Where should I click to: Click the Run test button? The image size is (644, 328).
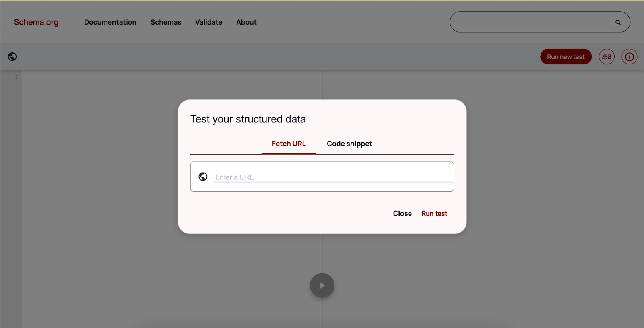[x=434, y=214]
